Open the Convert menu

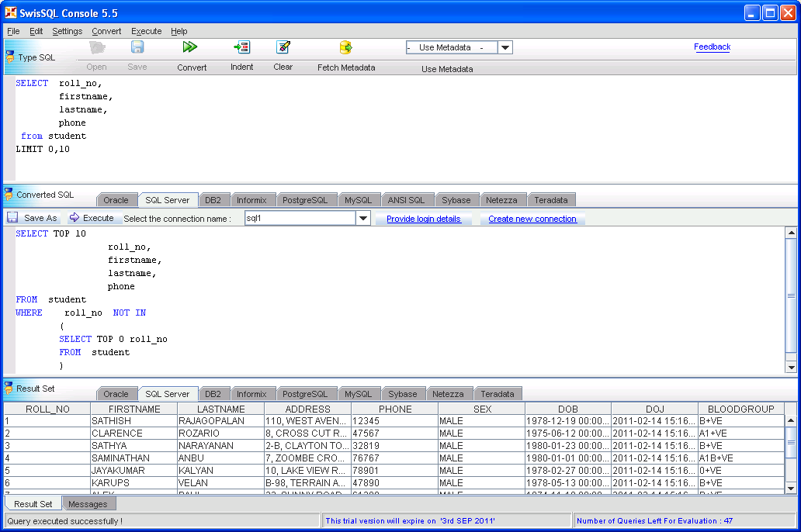[x=106, y=31]
